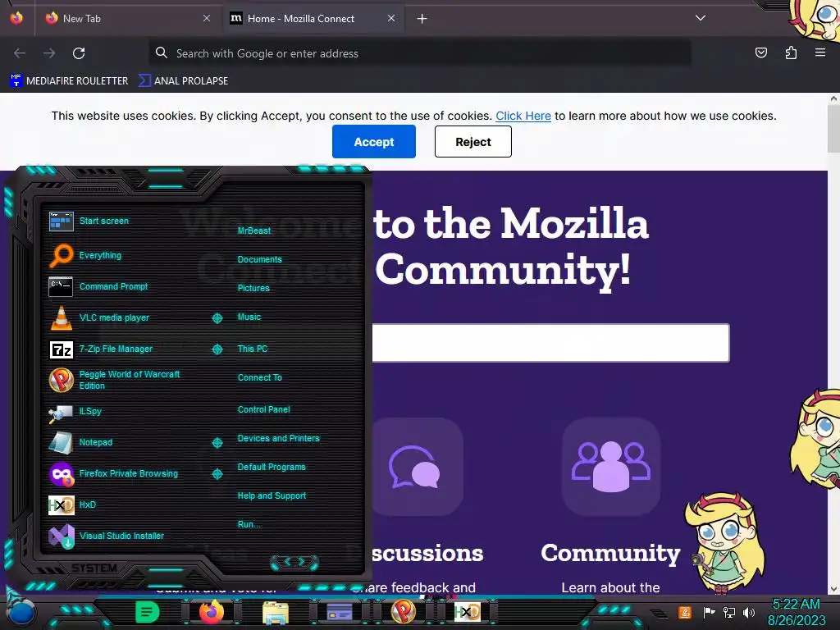Open Documents from start menu
The width and height of the screenshot is (840, 630).
259,259
